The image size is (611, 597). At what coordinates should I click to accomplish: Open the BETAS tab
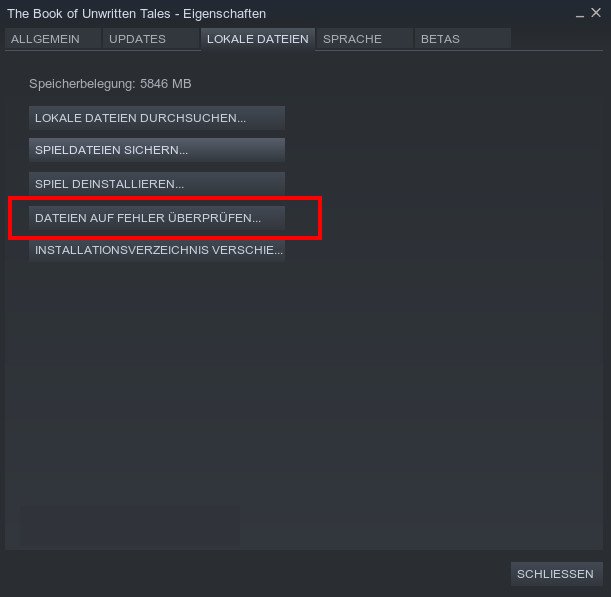(x=463, y=39)
